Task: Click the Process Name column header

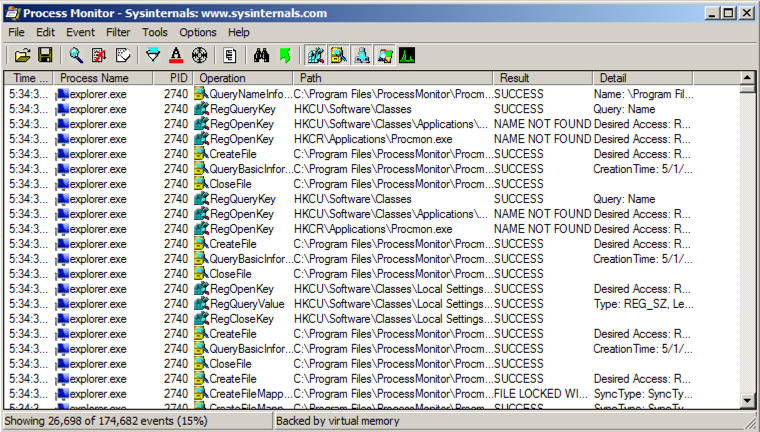Action: tap(103, 78)
